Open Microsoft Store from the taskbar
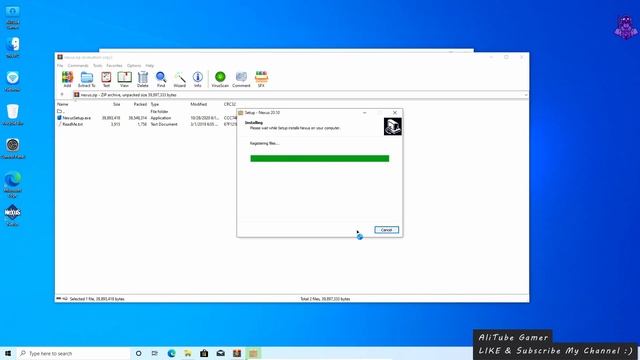Screen dimensions: 640x360 click(204, 353)
